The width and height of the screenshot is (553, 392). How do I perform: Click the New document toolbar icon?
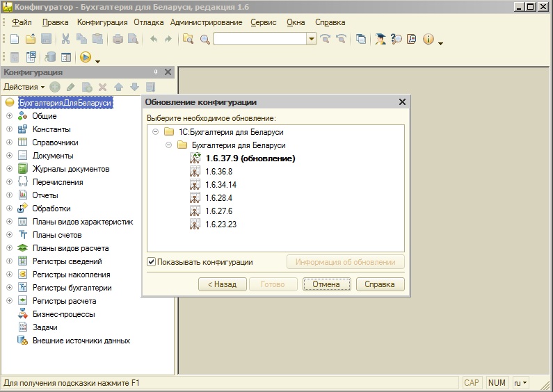pyautogui.click(x=15, y=40)
